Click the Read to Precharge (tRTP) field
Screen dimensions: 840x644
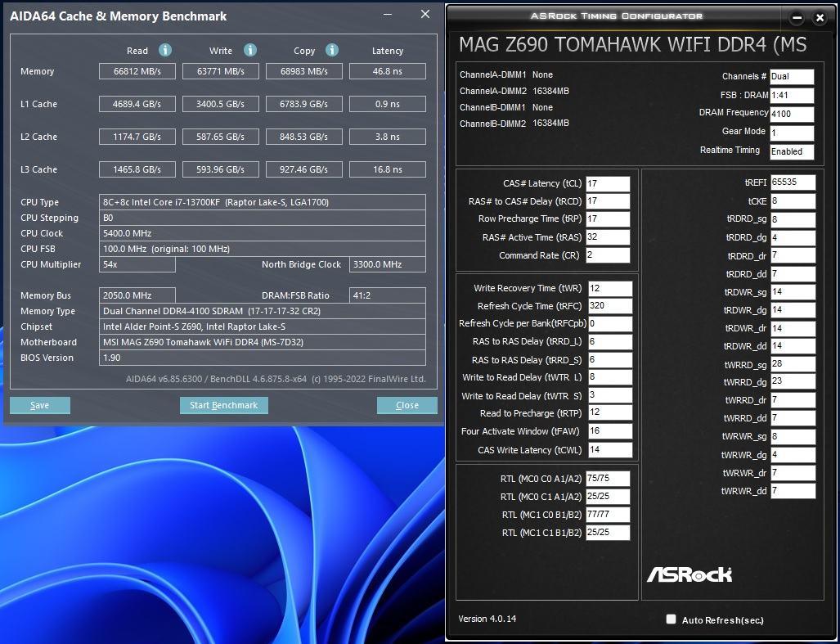click(610, 412)
